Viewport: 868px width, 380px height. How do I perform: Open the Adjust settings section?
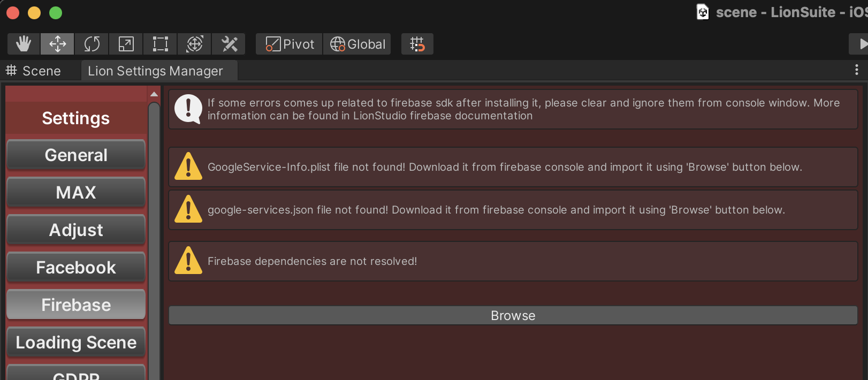pyautogui.click(x=76, y=230)
